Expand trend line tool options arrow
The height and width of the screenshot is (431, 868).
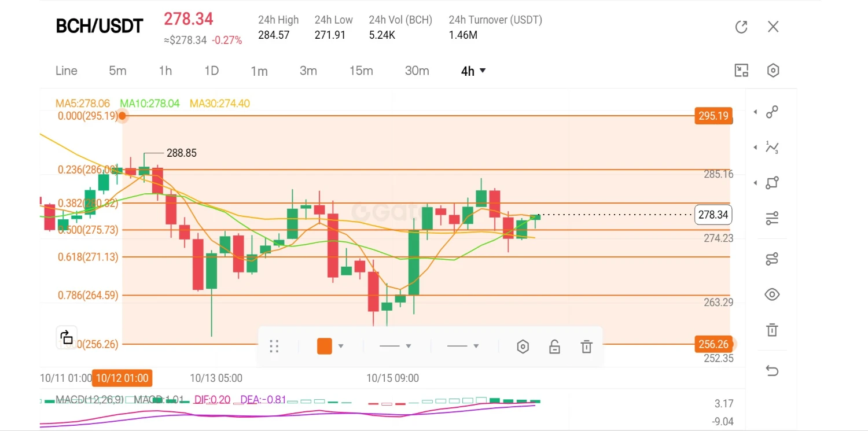(x=755, y=112)
